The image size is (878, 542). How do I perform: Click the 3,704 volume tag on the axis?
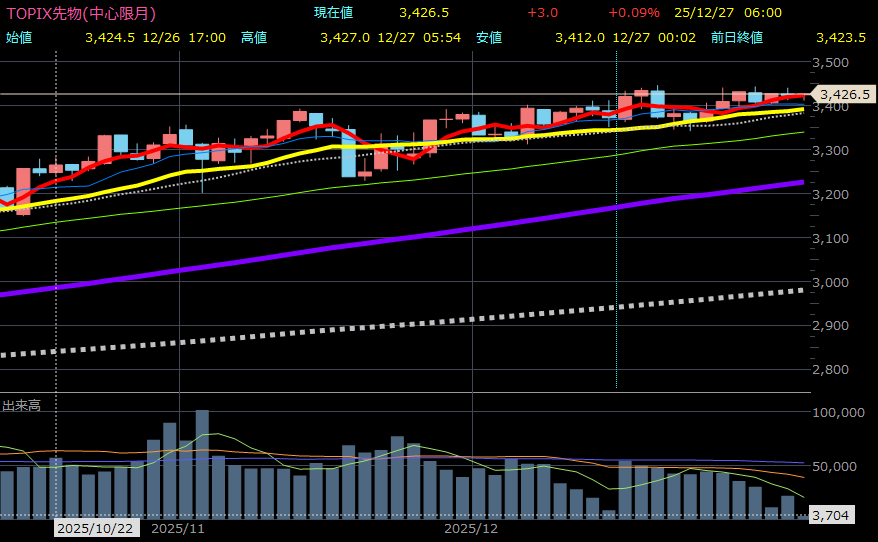click(x=829, y=516)
